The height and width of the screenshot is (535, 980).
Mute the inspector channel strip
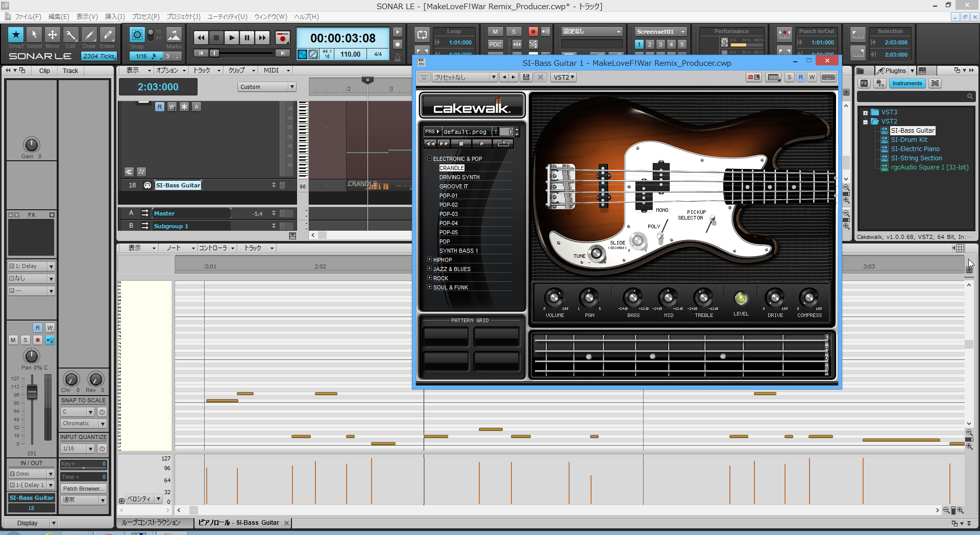click(13, 340)
